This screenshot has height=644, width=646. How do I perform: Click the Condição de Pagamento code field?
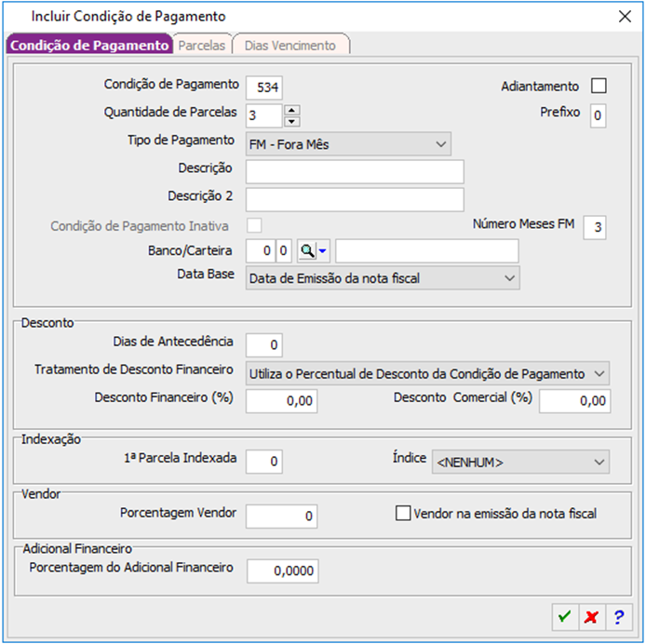point(264,87)
